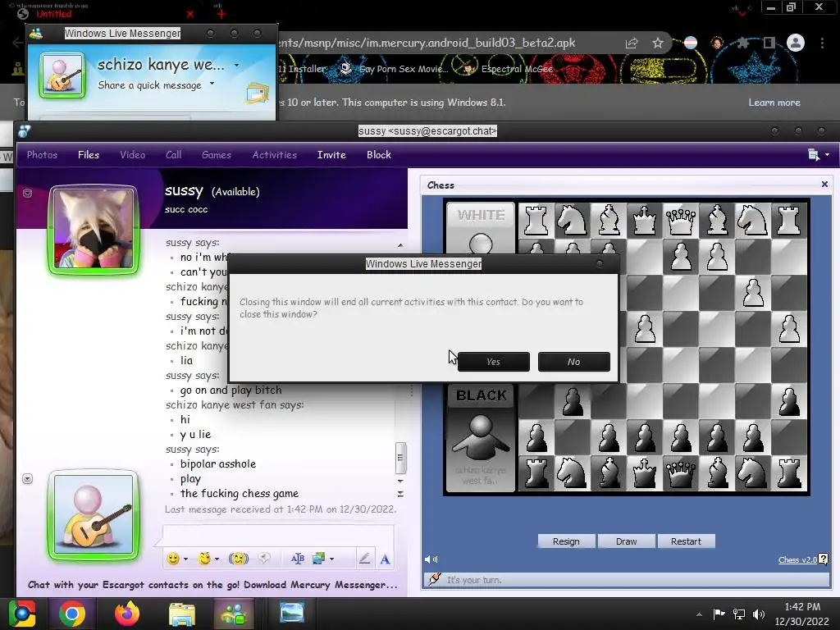
Task: Open the Share a quick message dropdown
Action: [x=212, y=83]
